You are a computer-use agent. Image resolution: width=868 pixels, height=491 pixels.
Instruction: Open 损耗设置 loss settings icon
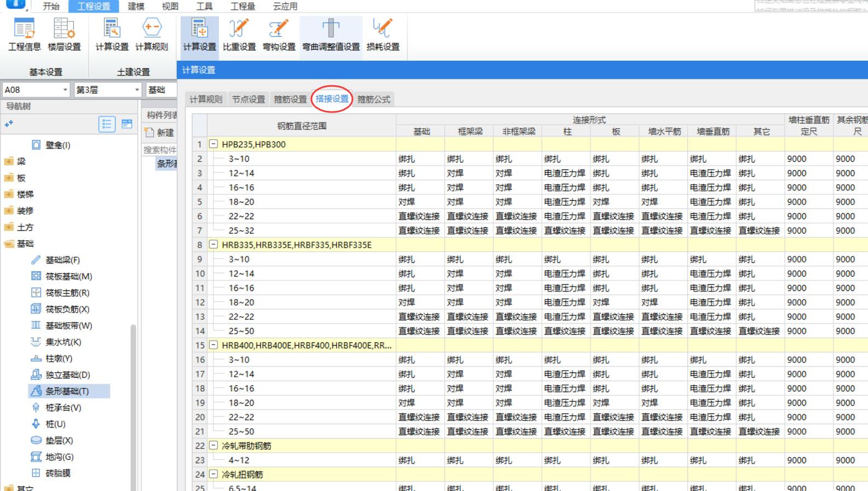[x=383, y=35]
